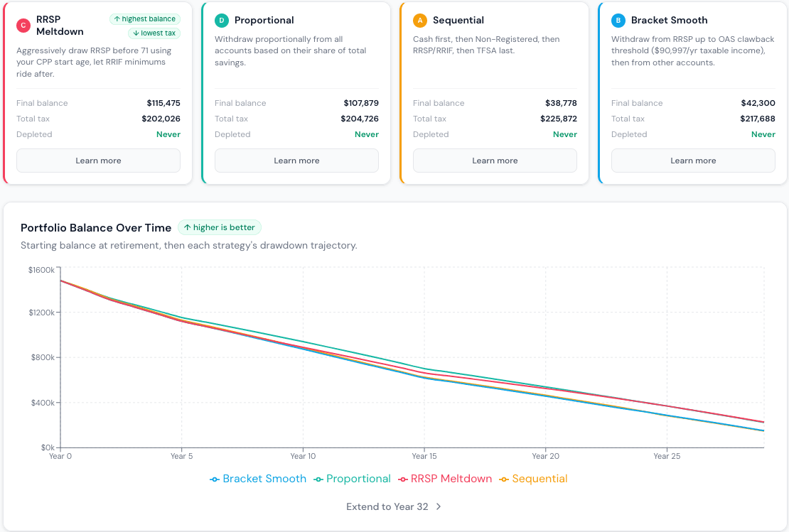The width and height of the screenshot is (789, 532).
Task: Extend the chart to Year 32
Action: pyautogui.click(x=394, y=506)
